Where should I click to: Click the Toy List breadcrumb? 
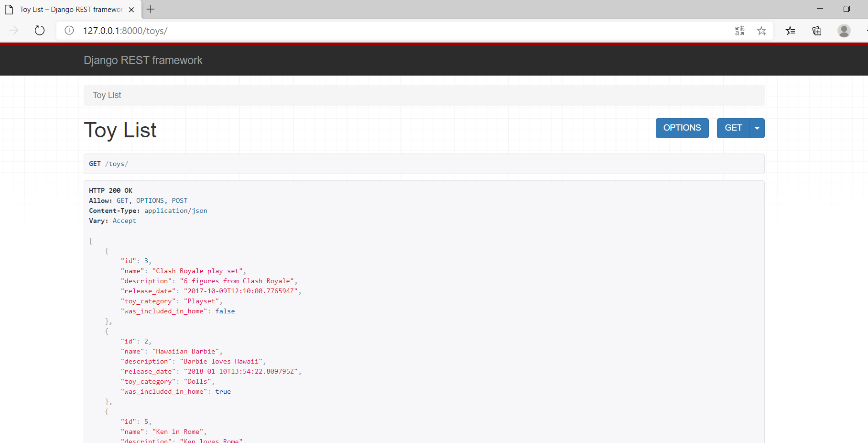click(107, 95)
